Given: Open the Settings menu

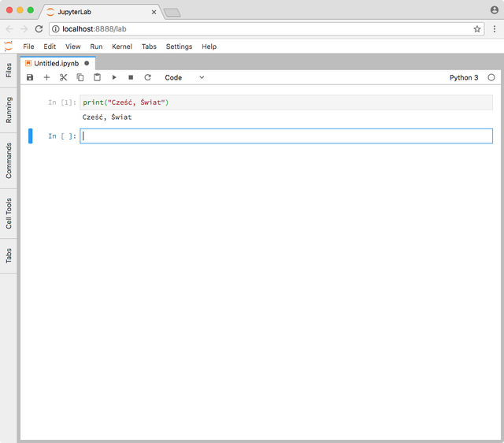Looking at the screenshot, I should point(179,47).
